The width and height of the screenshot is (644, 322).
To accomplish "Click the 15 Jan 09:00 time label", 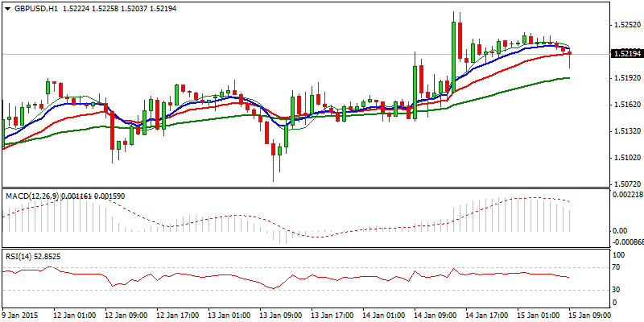I will coord(590,316).
